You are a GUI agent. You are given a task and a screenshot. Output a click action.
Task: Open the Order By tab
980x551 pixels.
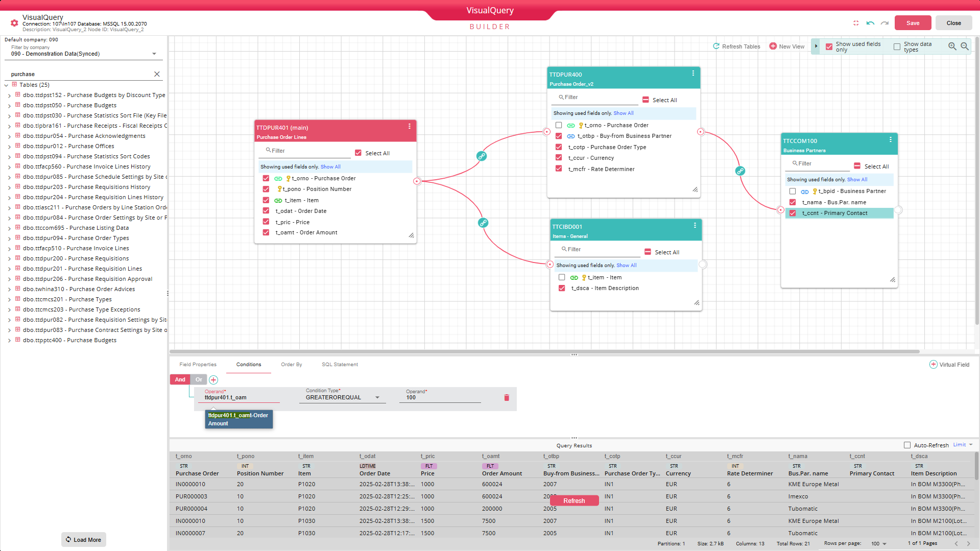[x=291, y=365]
